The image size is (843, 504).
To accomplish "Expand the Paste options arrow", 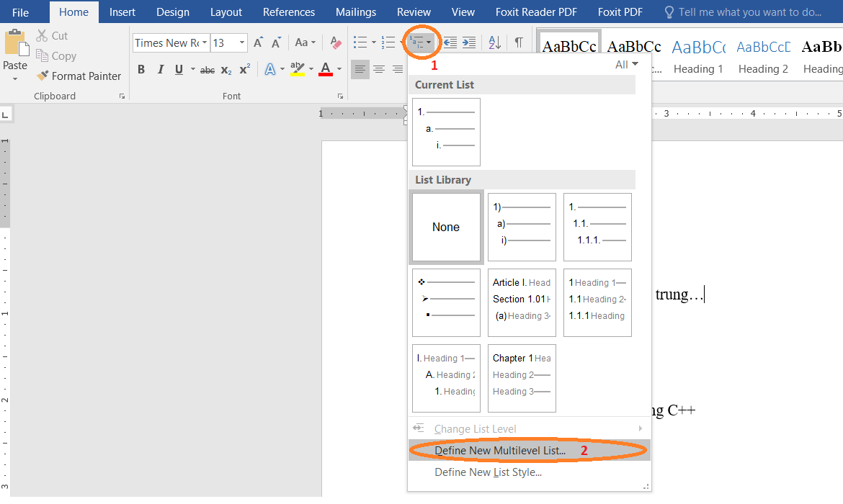I will click(15, 79).
